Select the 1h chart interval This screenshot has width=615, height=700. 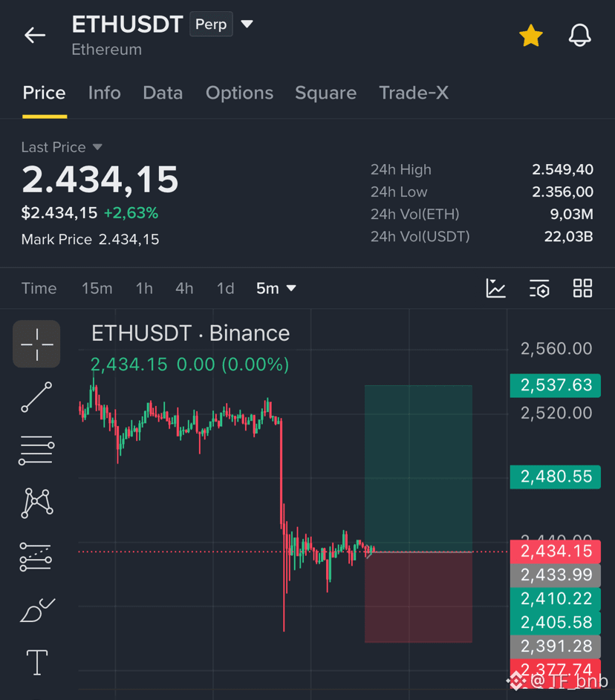coord(144,289)
